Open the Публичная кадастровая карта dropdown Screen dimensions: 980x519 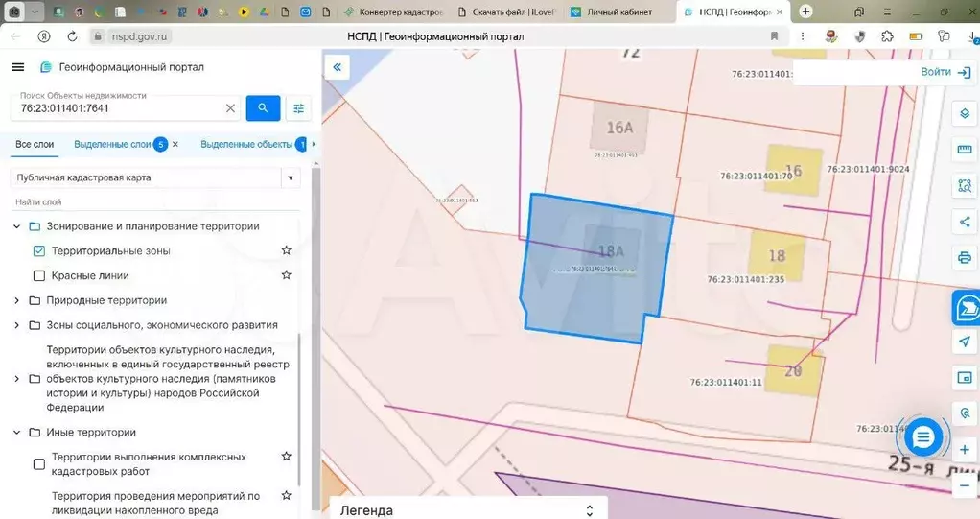click(x=290, y=178)
